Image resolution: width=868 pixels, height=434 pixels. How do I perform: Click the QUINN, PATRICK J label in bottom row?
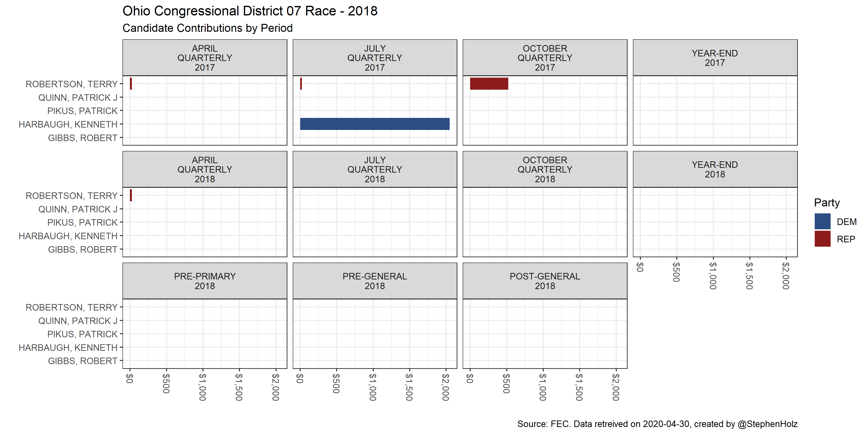tap(77, 321)
